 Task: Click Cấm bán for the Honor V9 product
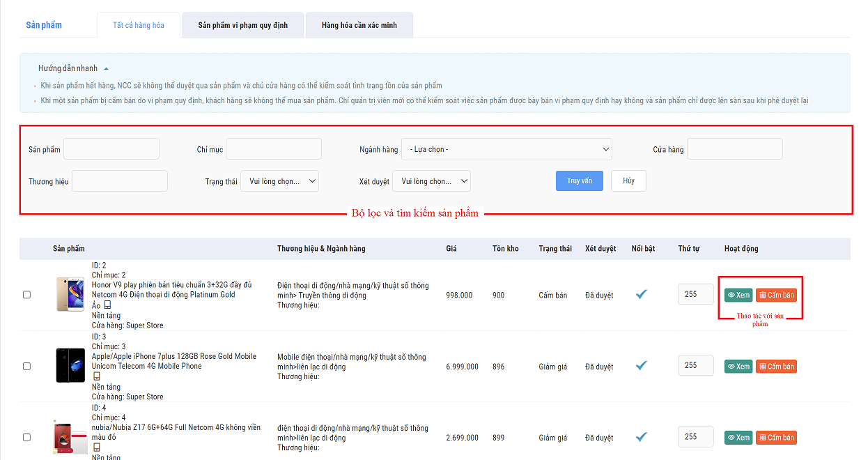click(776, 295)
